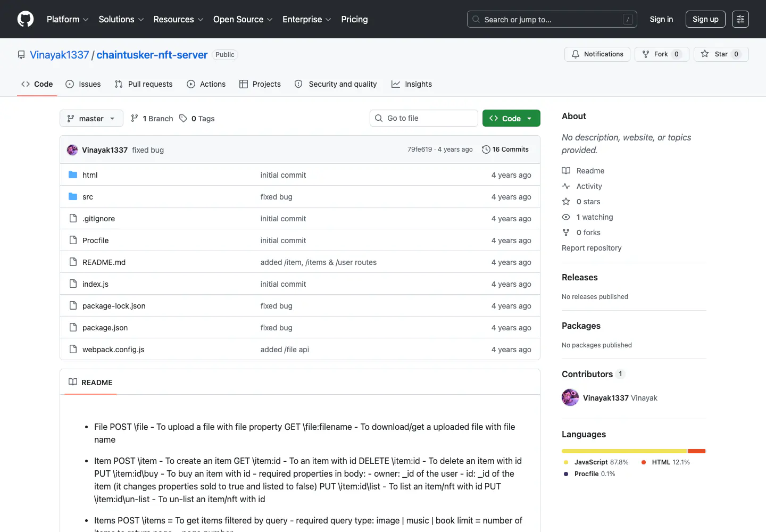Click the src folder icon
Viewport: 766px width, 532px height.
[x=73, y=197]
